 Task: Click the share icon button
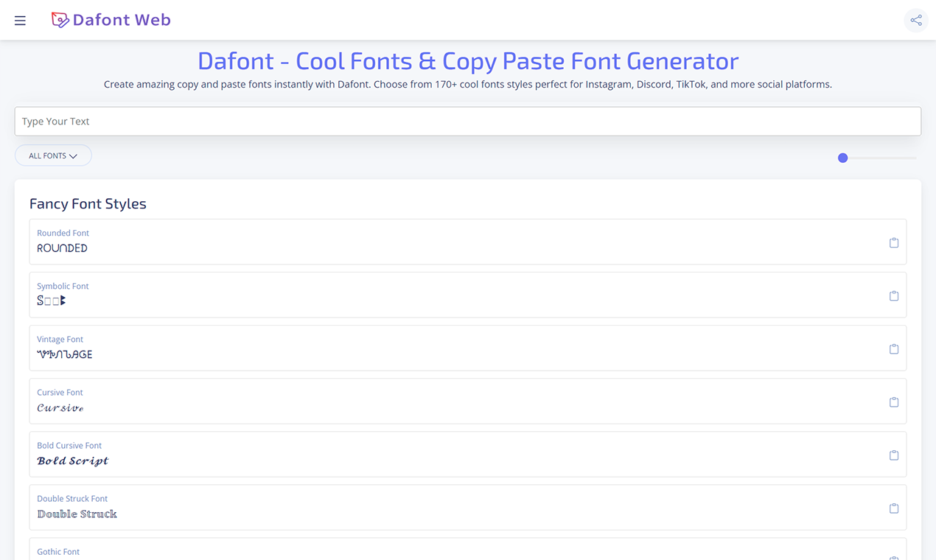916,21
